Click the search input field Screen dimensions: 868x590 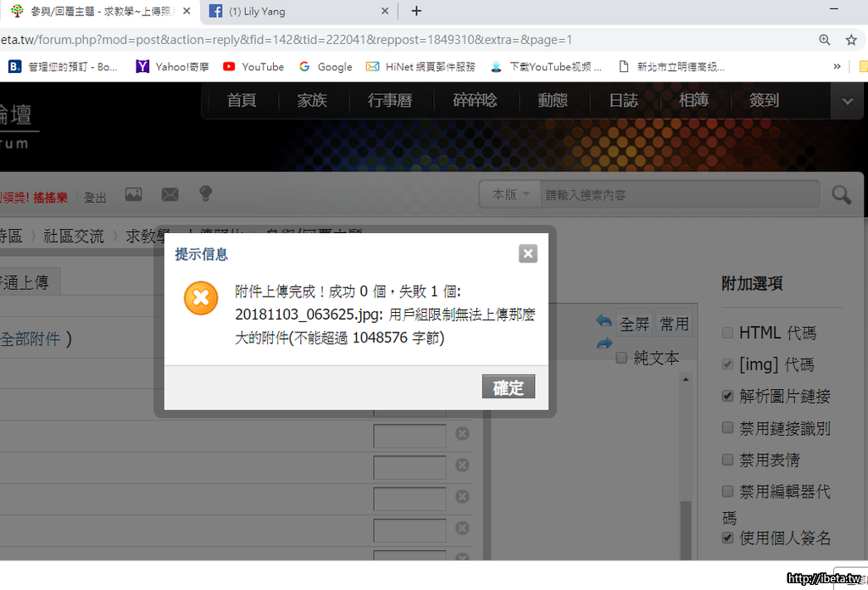pyautogui.click(x=678, y=195)
